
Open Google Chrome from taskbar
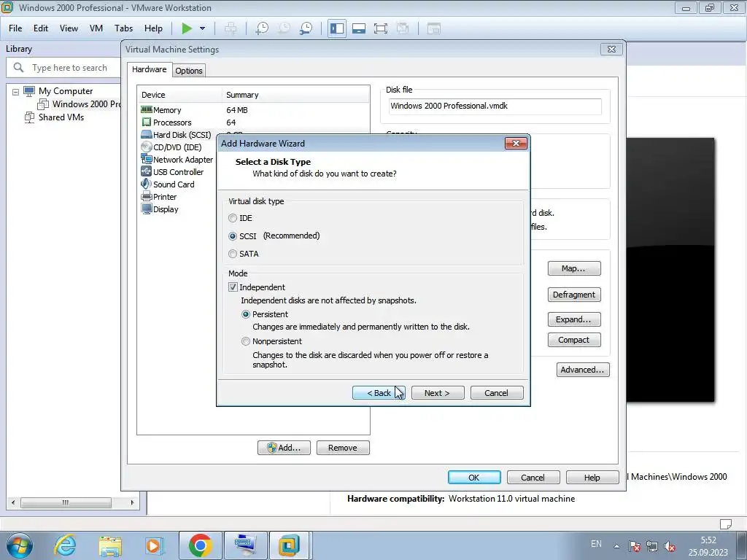(x=200, y=545)
